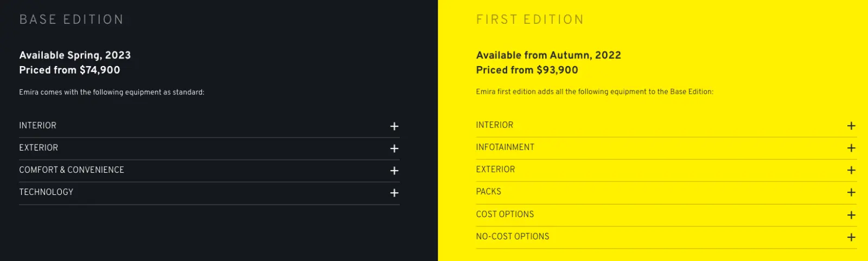The width and height of the screenshot is (868, 261).
Task: Open the Technology accordion row
Action: click(46, 192)
